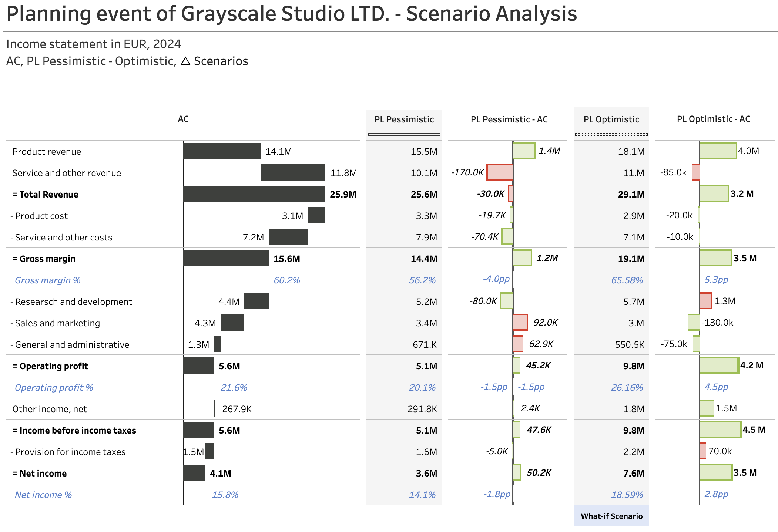
Task: Click the 267.9K Other income AC value
Action: click(237, 409)
